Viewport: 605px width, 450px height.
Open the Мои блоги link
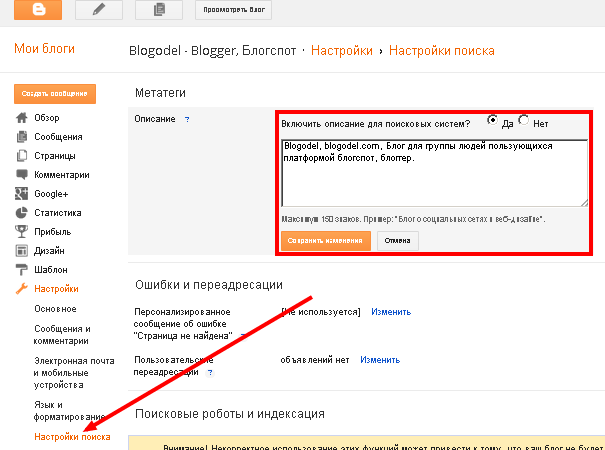coord(44,49)
